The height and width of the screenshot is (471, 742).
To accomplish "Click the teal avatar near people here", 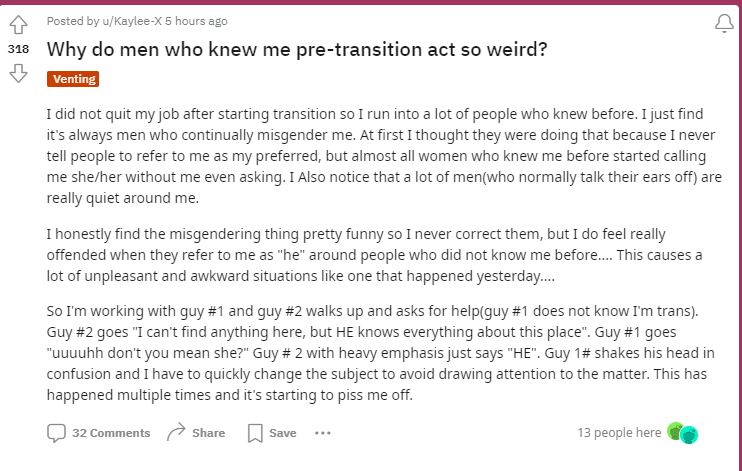I will coord(689,435).
